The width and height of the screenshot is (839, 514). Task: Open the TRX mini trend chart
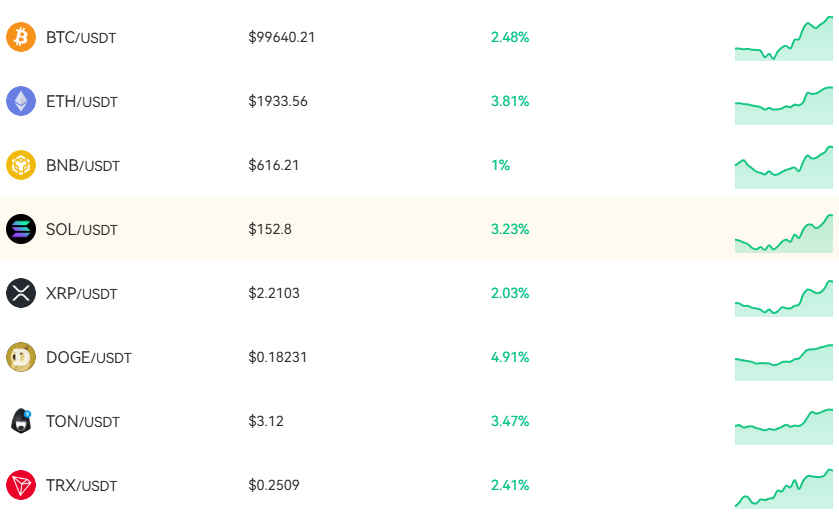point(784,489)
